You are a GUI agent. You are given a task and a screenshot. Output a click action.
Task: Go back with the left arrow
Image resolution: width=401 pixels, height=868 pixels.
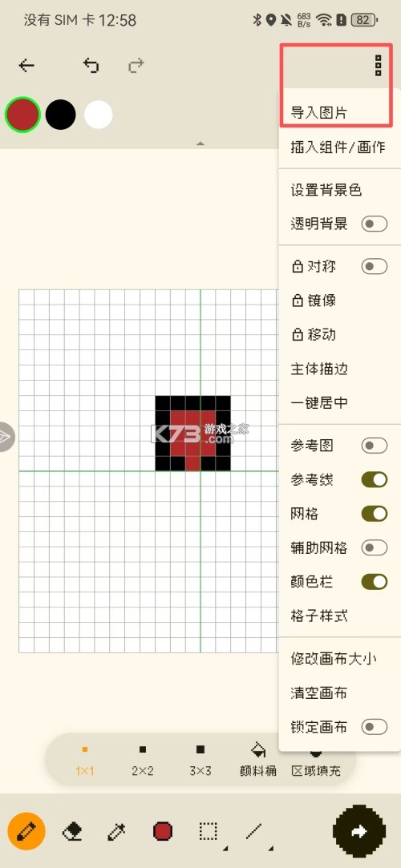coord(26,66)
